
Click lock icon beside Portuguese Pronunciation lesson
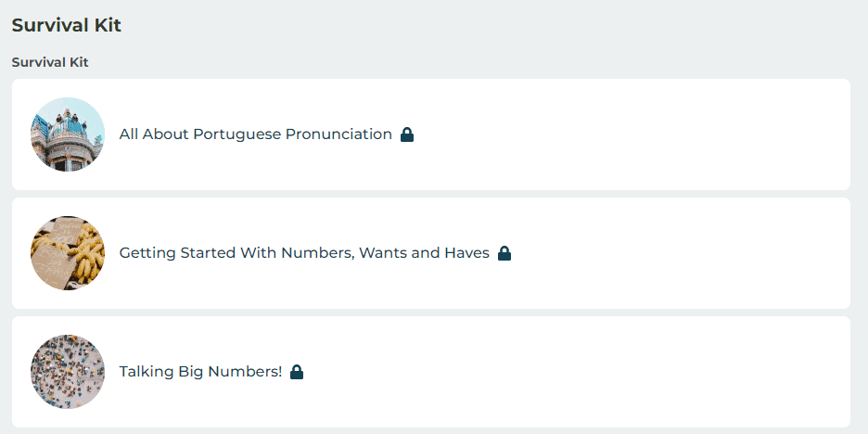pos(407,134)
